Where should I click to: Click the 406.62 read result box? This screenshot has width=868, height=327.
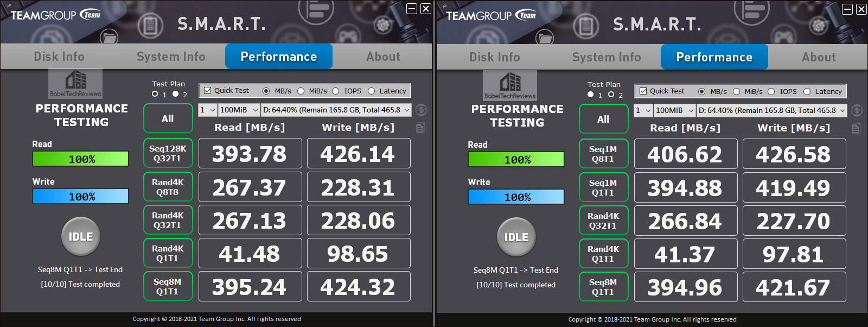click(x=686, y=154)
